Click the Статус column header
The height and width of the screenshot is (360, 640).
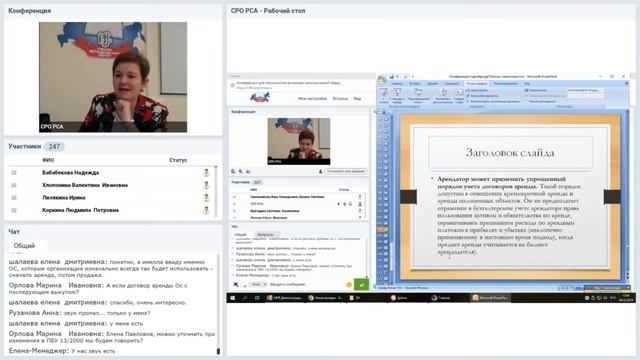[x=178, y=160]
